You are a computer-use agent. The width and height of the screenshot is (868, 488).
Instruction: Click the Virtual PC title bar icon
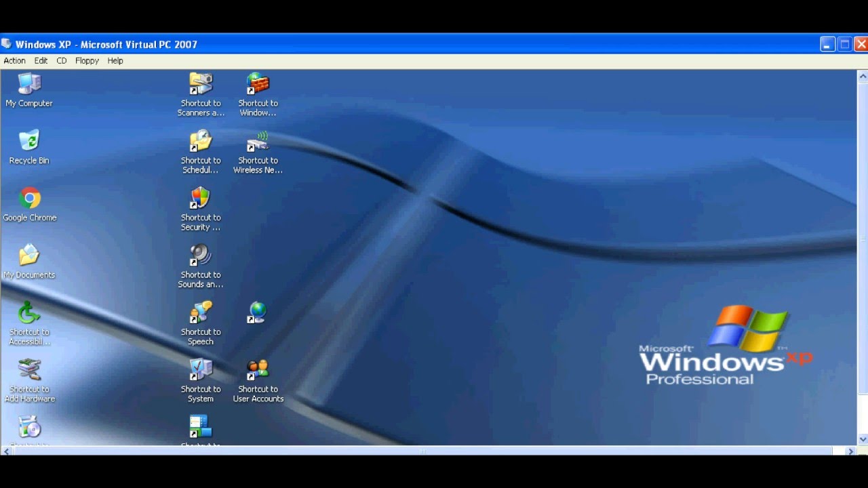6,44
